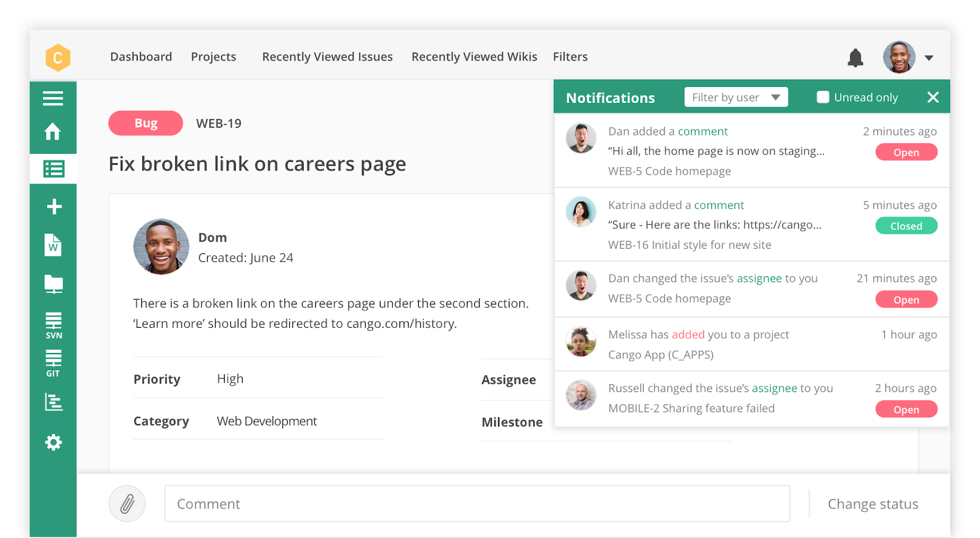Screen dimensions: 980x538
Task: Open the Change status dropdown
Action: coord(872,504)
